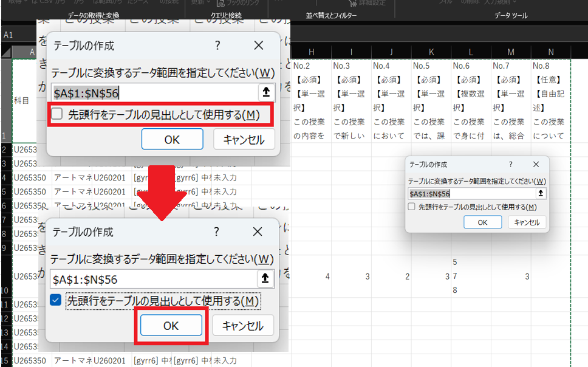Open help in bottom enlarged dialog
588x367 pixels.
pyautogui.click(x=216, y=232)
